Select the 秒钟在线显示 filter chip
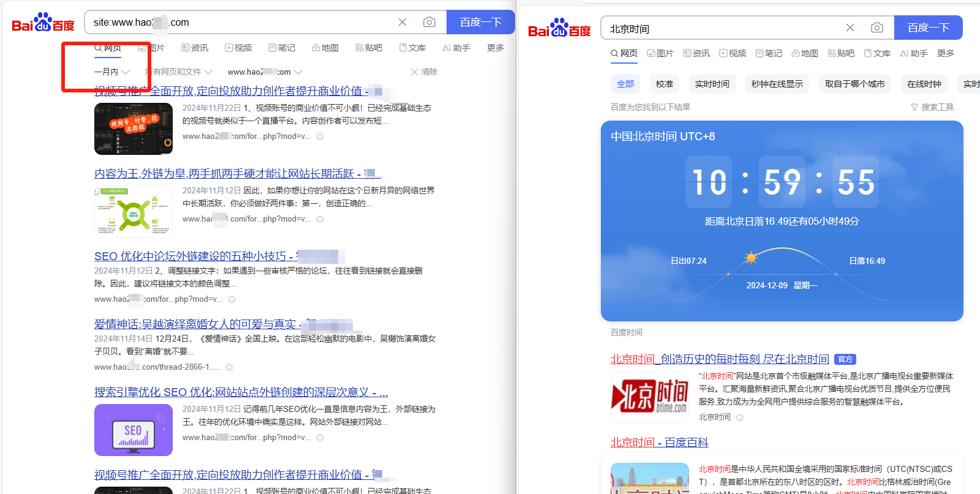Screen dimensions: 980x494 777,84
